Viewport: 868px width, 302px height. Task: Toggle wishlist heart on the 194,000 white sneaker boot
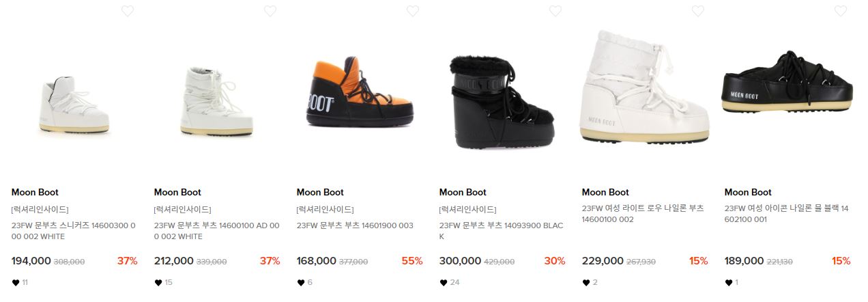click(128, 11)
